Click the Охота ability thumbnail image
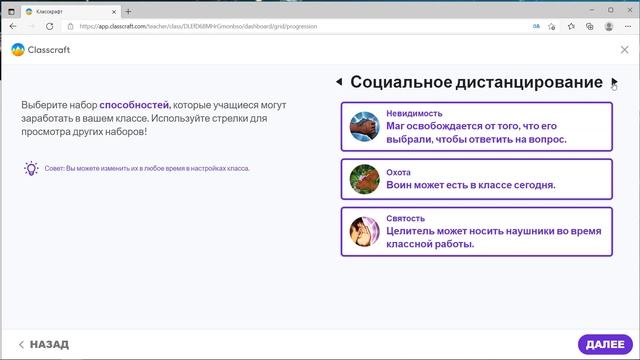 (364, 179)
